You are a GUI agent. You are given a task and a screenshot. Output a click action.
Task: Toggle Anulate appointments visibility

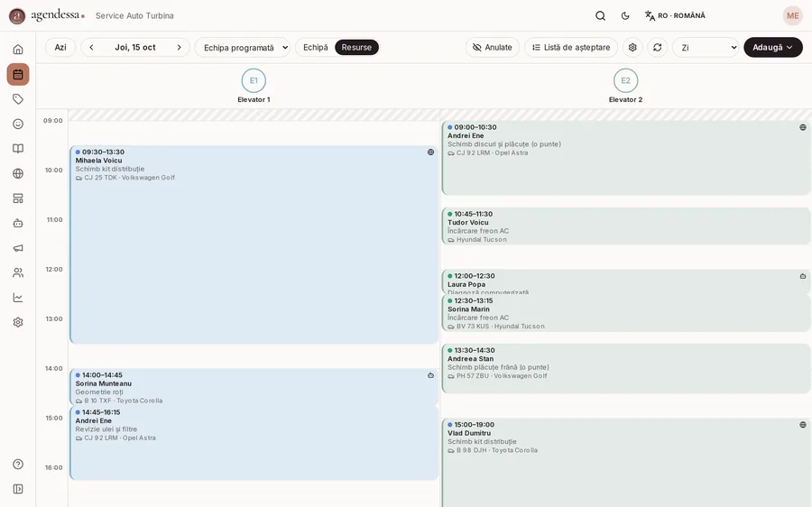pyautogui.click(x=493, y=47)
